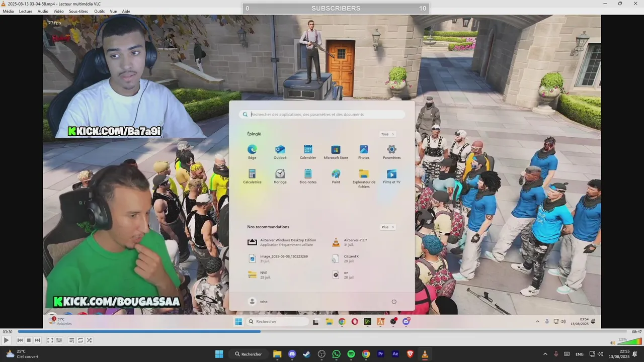Open the Outils menu
Screen dimensions: 644x362
pos(100,11)
